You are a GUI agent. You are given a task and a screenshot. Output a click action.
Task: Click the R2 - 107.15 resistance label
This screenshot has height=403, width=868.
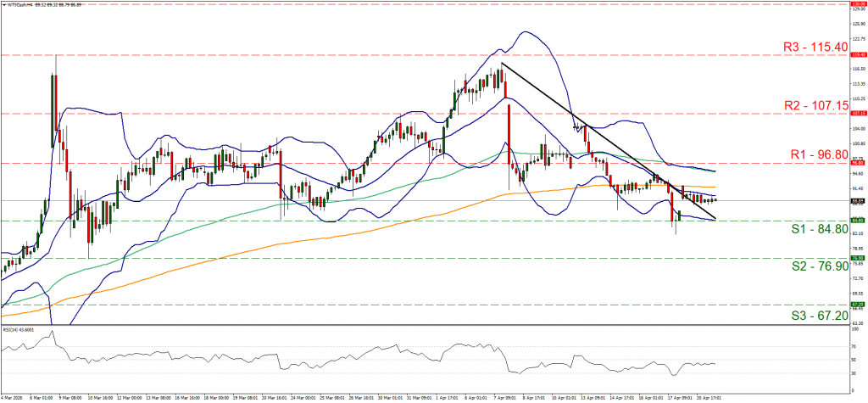815,104
